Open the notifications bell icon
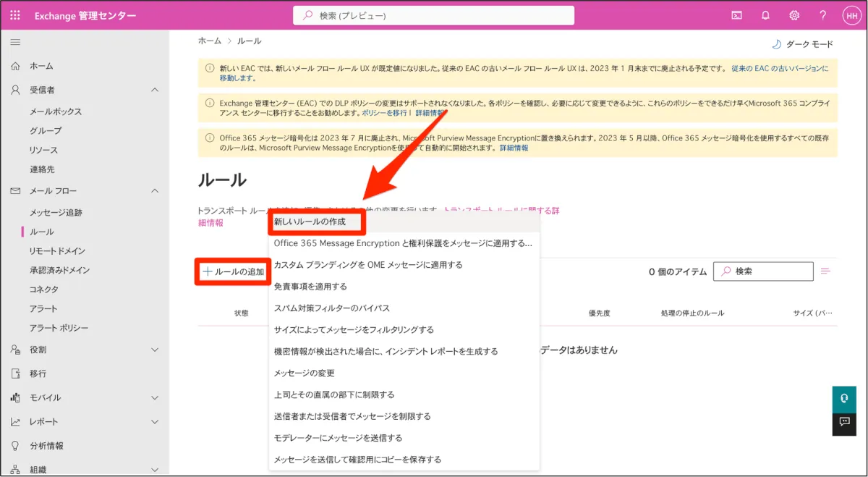The width and height of the screenshot is (868, 477). pos(765,15)
